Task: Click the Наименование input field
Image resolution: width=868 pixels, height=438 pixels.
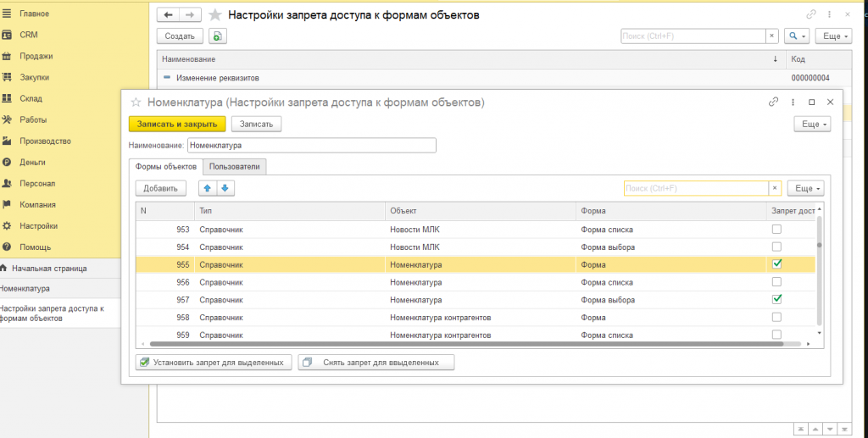Action: click(x=311, y=145)
